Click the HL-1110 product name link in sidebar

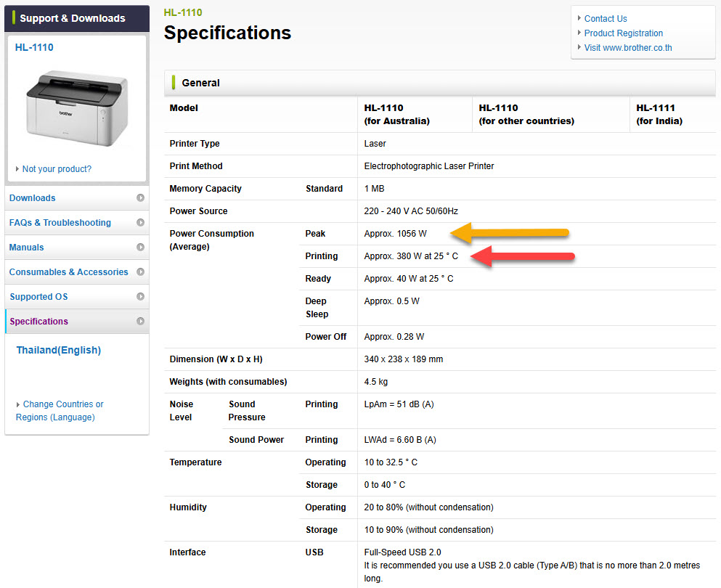click(34, 47)
